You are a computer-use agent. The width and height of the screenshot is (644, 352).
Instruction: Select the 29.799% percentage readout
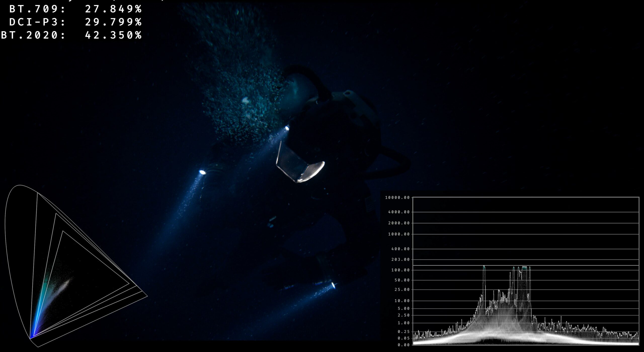(x=113, y=22)
